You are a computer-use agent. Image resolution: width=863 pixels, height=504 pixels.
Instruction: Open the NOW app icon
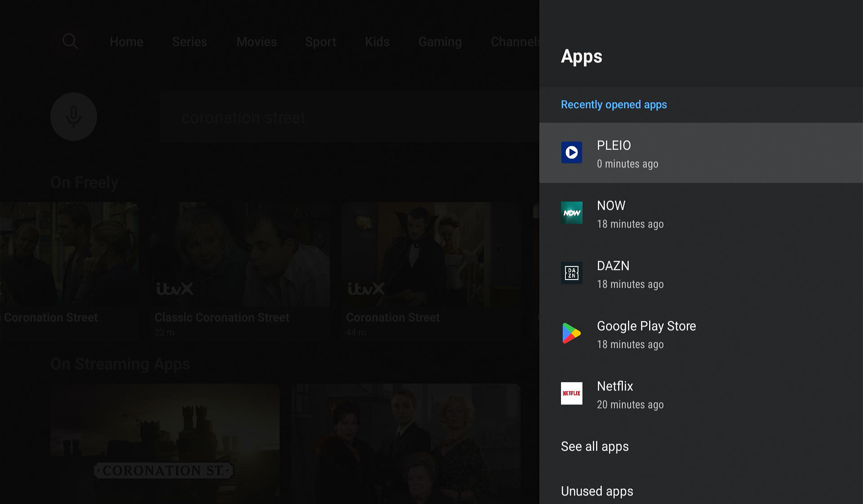click(x=572, y=213)
